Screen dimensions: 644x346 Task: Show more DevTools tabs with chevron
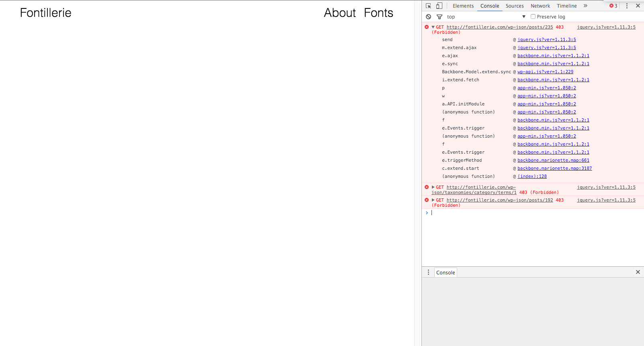pos(585,6)
